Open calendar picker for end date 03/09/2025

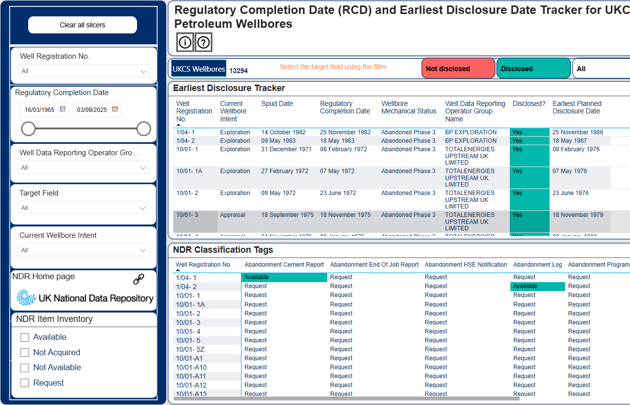(x=115, y=109)
